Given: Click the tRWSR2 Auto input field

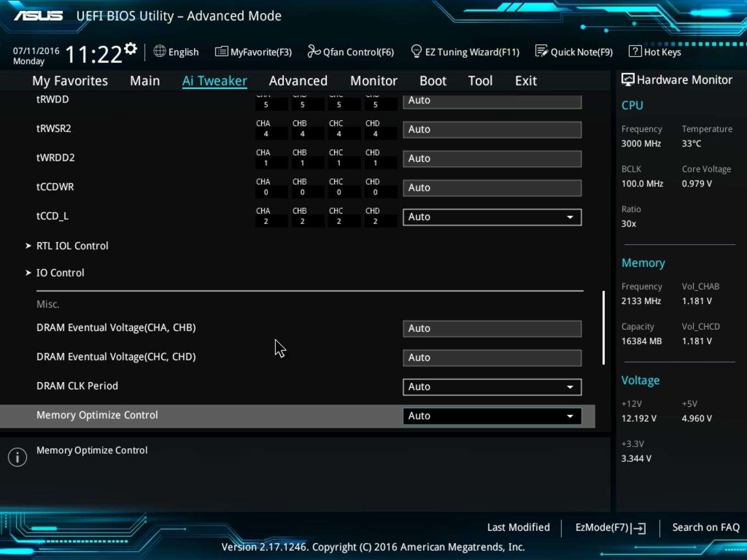Looking at the screenshot, I should [492, 130].
